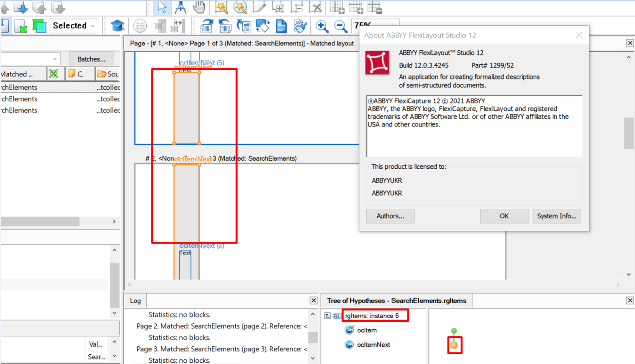Click the grayed align blocks icon

[x=160, y=26]
